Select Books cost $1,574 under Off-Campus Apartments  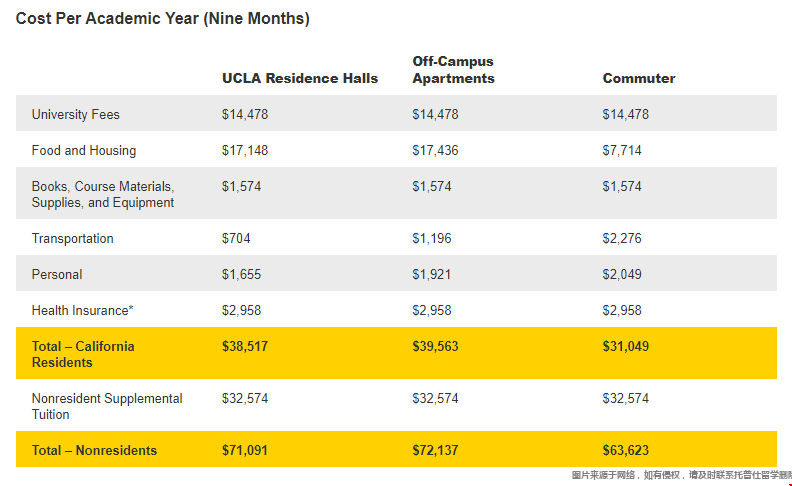tap(432, 186)
